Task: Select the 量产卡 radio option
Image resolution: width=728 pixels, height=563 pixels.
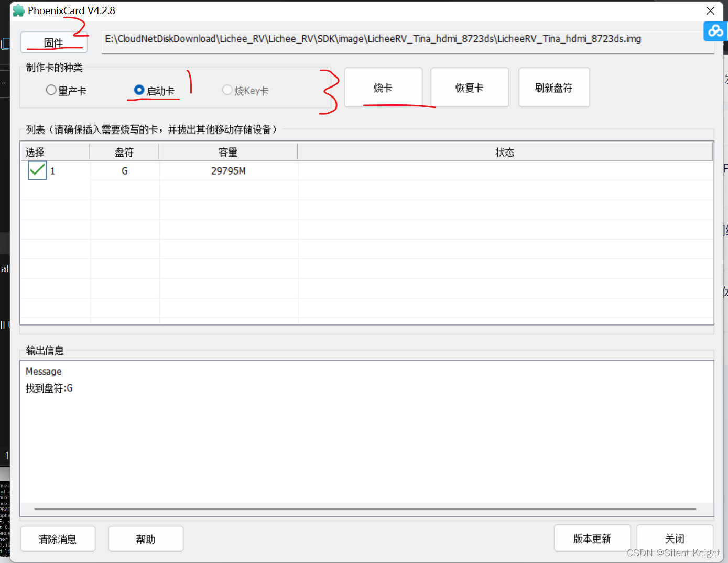Action: click(66, 90)
